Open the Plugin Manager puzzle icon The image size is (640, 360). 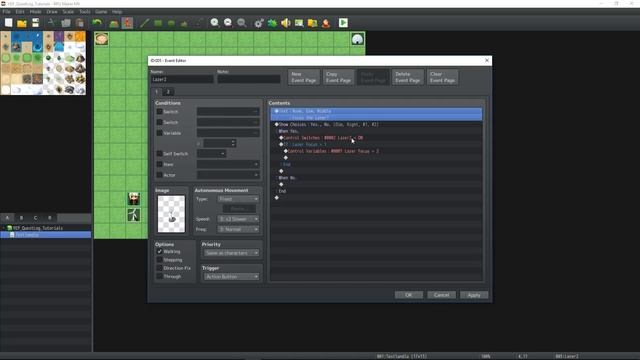point(272,23)
